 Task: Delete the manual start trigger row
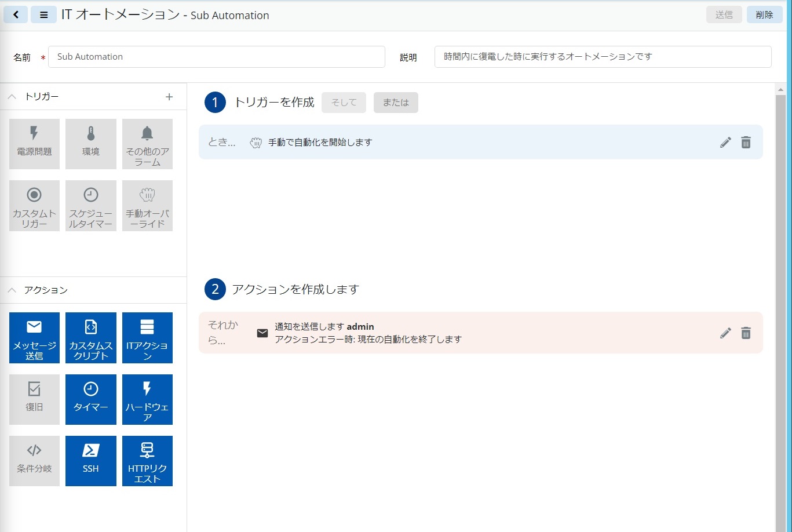click(746, 143)
